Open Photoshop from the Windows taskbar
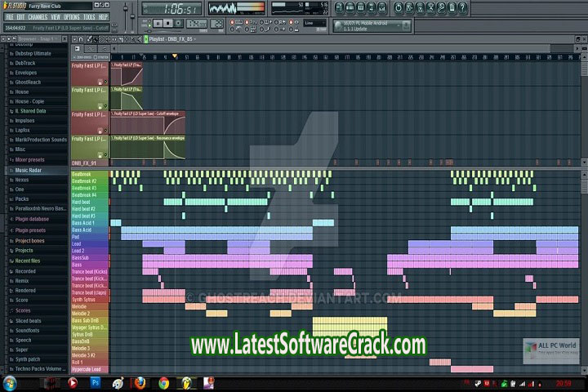The width and height of the screenshot is (588, 392). point(96,383)
